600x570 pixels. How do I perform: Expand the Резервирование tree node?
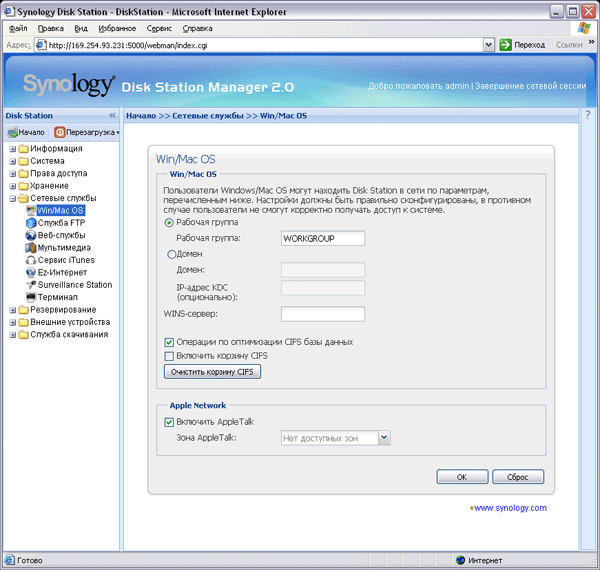[x=13, y=310]
